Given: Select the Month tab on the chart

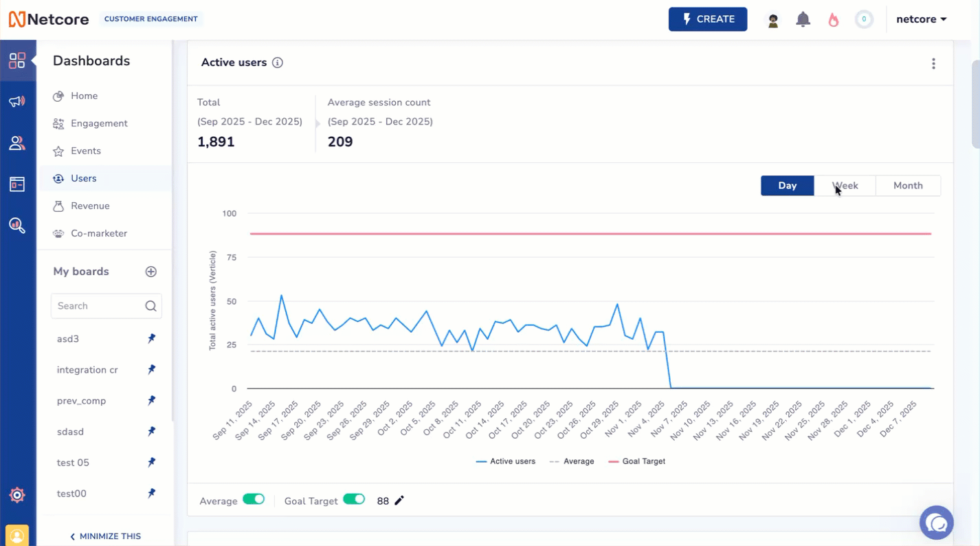Looking at the screenshot, I should tap(908, 185).
